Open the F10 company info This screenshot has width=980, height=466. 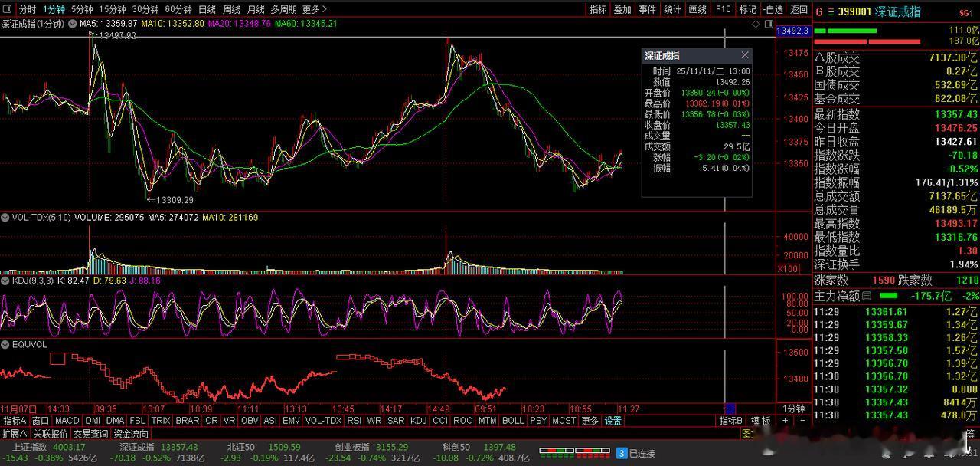point(723,9)
